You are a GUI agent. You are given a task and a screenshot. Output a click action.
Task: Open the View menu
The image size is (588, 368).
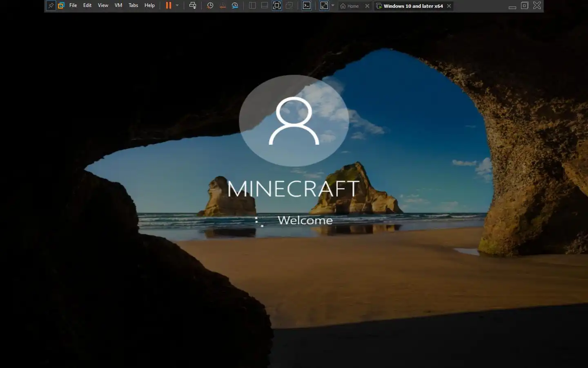click(103, 5)
